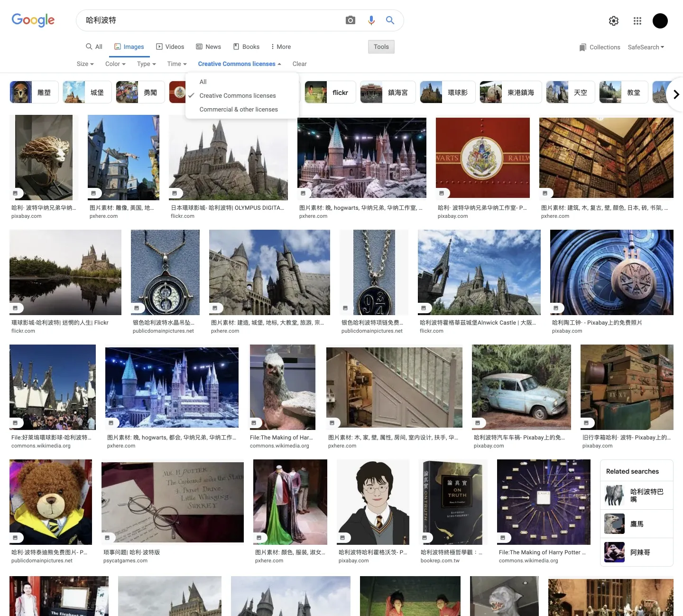Image resolution: width=683 pixels, height=616 pixels.
Task: Click the psycatgames.com source link
Action: click(x=125, y=560)
